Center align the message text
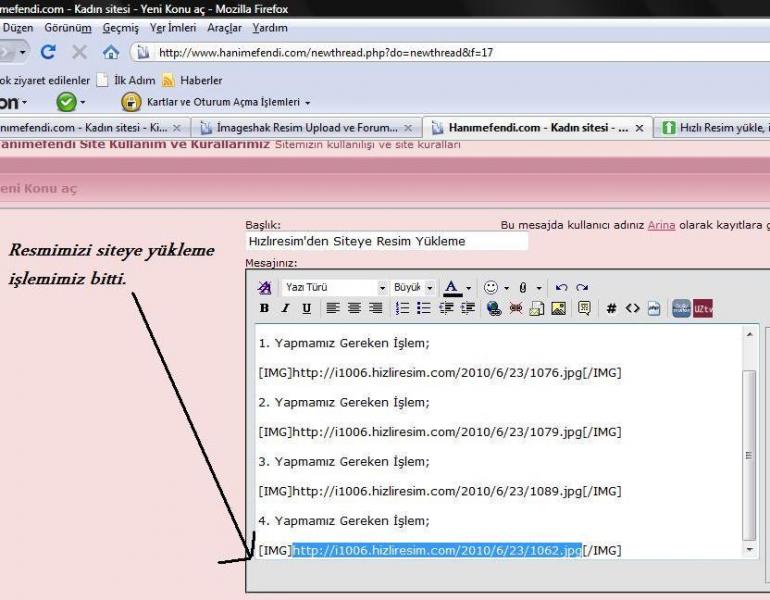770x600 pixels. click(355, 309)
